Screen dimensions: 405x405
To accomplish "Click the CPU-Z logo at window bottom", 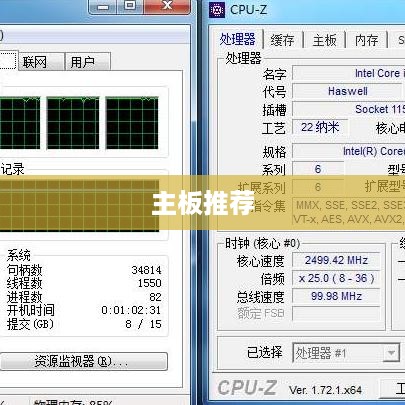I will (x=247, y=388).
